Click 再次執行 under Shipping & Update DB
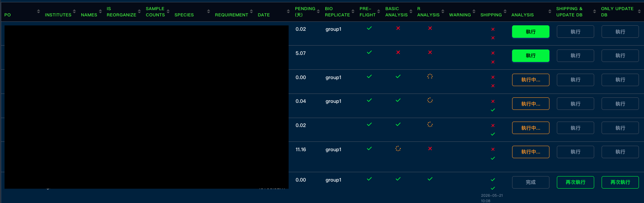This screenshot has width=644, height=203. [576, 182]
